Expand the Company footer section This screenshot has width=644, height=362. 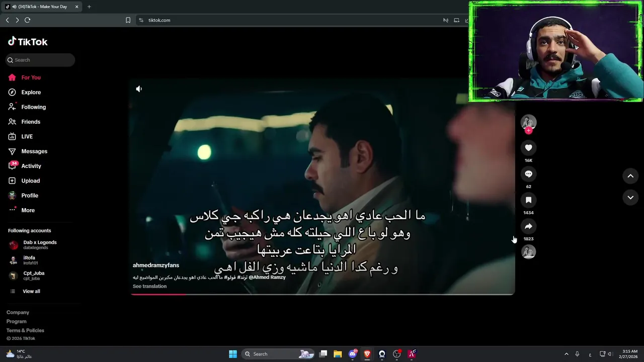pos(18,312)
